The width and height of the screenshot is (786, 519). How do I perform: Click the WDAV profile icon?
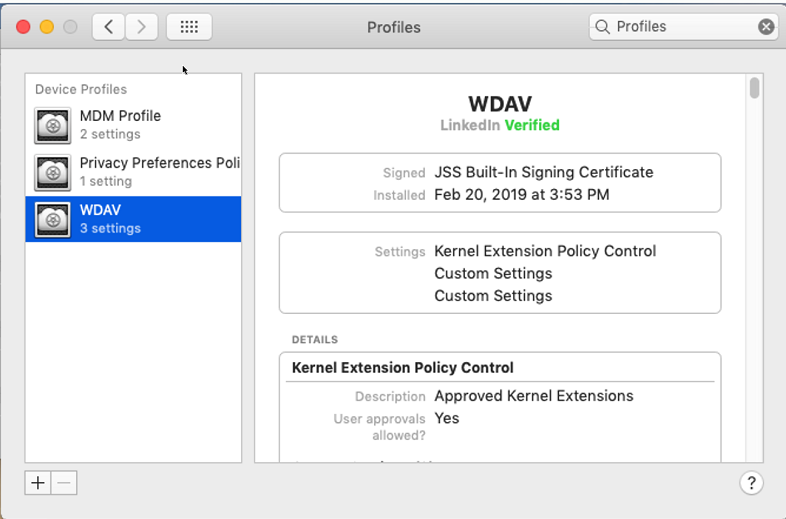53,219
